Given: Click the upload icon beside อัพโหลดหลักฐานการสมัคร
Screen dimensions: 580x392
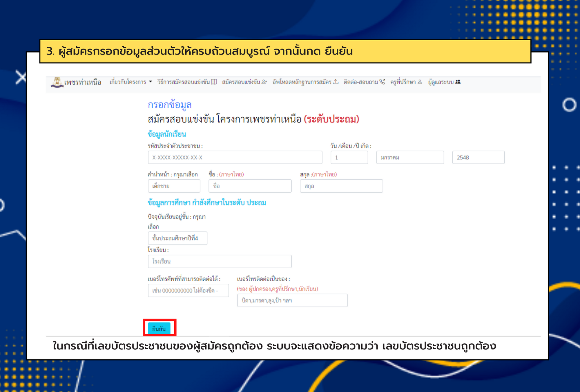Looking at the screenshot, I should click(x=336, y=82).
